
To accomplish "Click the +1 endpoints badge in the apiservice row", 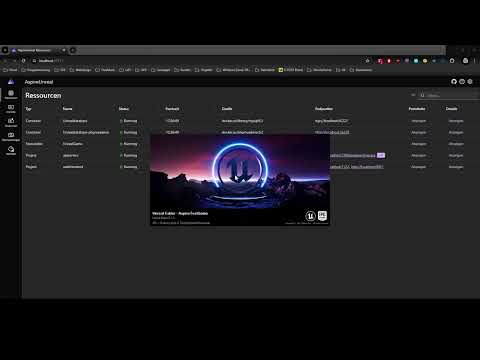I will click(381, 155).
